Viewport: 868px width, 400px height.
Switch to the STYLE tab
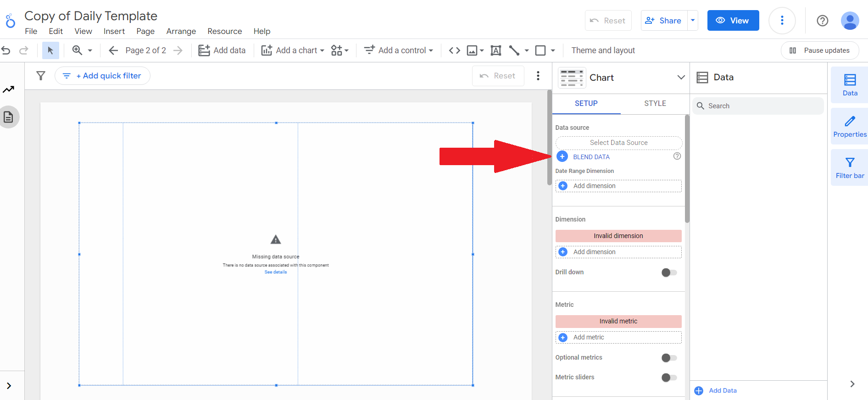[655, 104]
